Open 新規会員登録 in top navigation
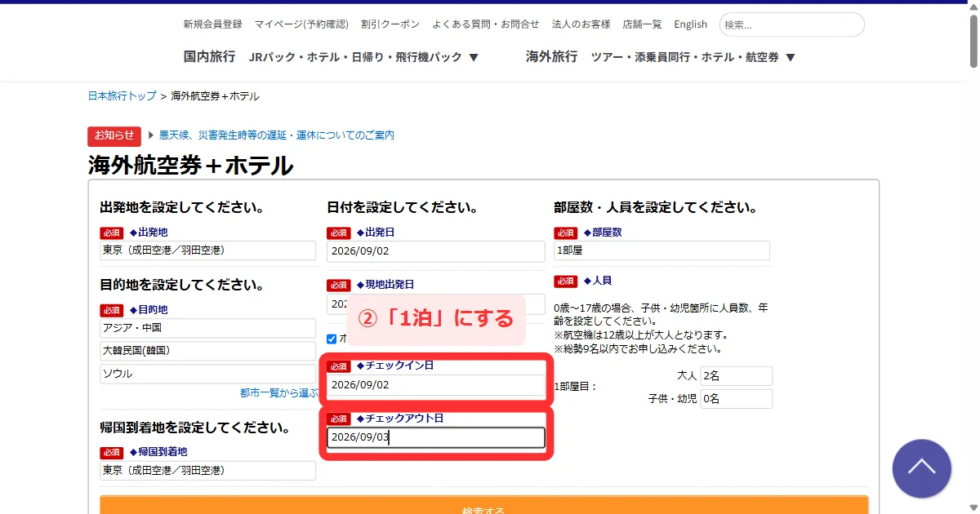The height and width of the screenshot is (514, 980). point(212,24)
